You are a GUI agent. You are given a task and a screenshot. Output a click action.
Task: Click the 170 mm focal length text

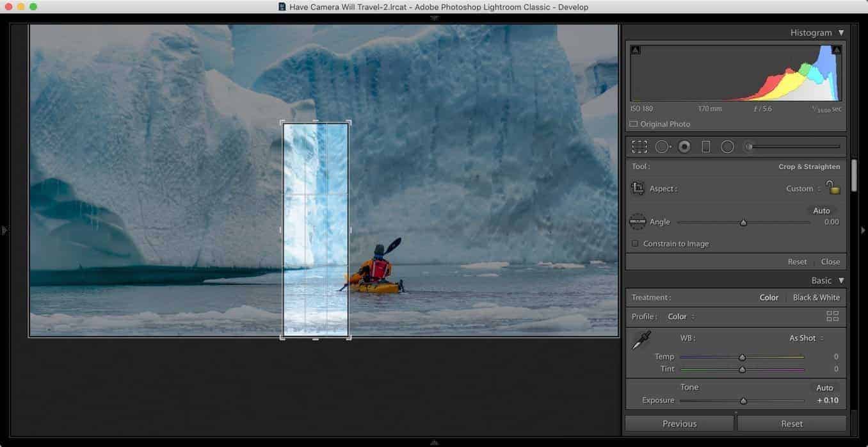[710, 109]
